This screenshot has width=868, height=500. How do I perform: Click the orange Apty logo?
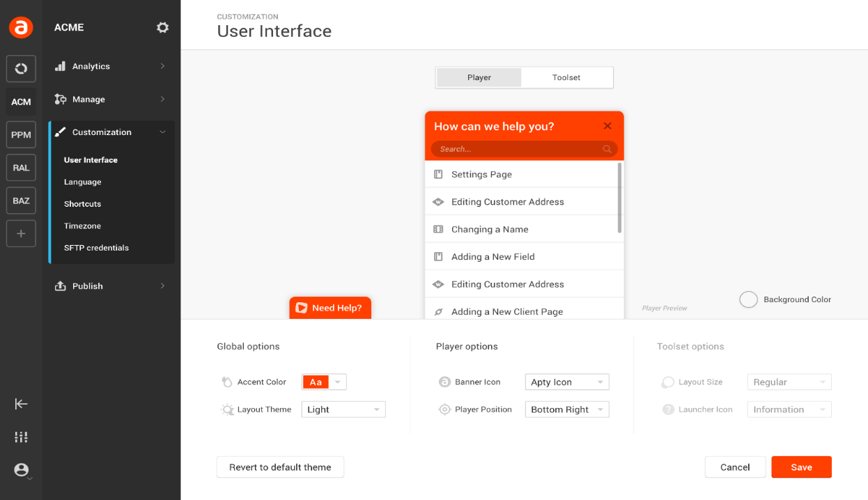(20, 27)
